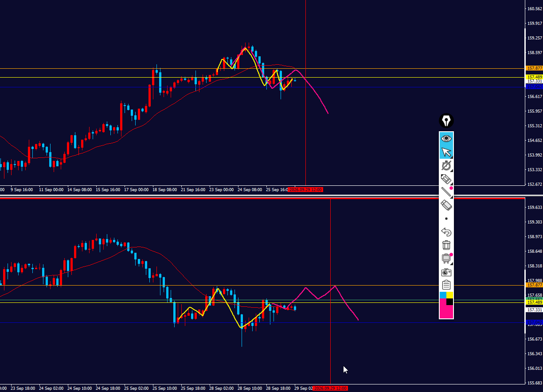Open the clipboard icon
The image size is (543, 392).
[446, 285]
